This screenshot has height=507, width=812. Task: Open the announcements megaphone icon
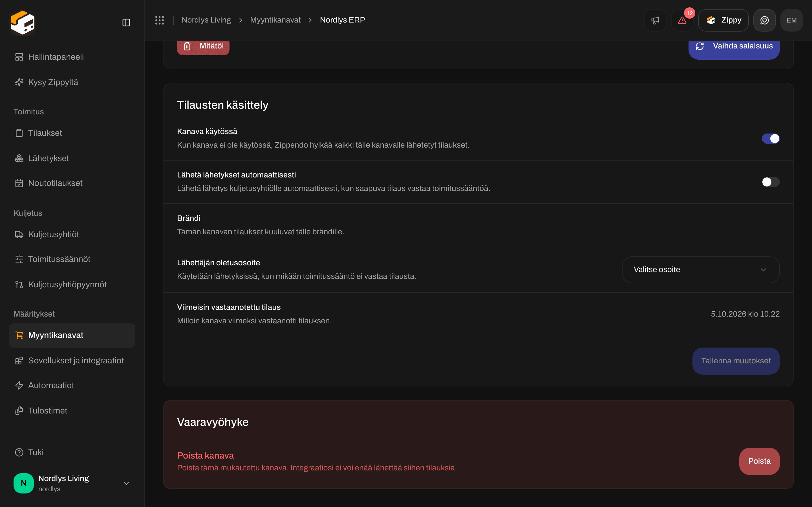click(655, 20)
